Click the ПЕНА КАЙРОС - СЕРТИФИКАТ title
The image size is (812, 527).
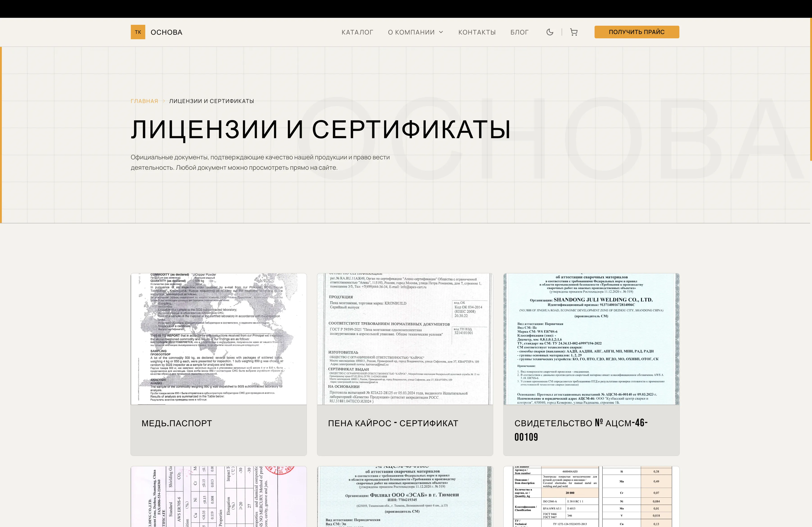click(x=393, y=423)
